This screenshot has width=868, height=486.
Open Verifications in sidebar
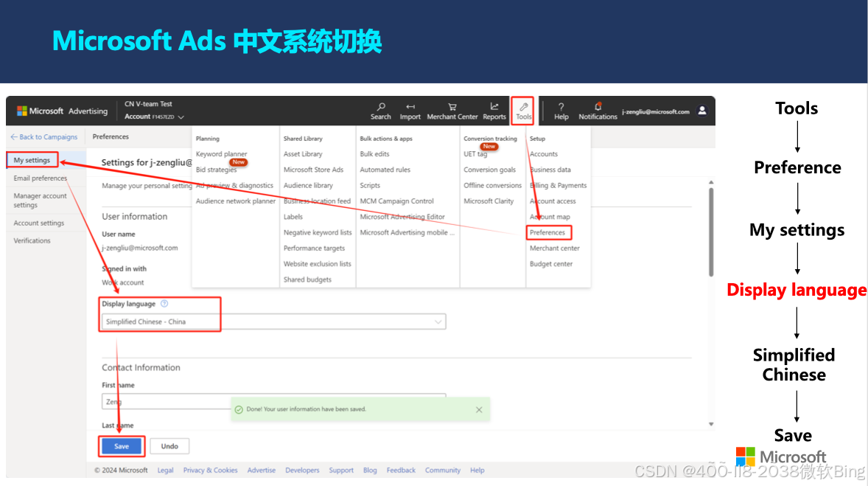[32, 240]
